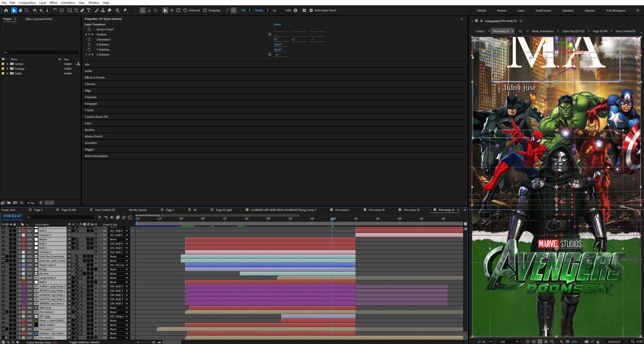Viewport: 644px width, 344px height.
Task: Select the Puppet Pin tool
Action: (125, 10)
